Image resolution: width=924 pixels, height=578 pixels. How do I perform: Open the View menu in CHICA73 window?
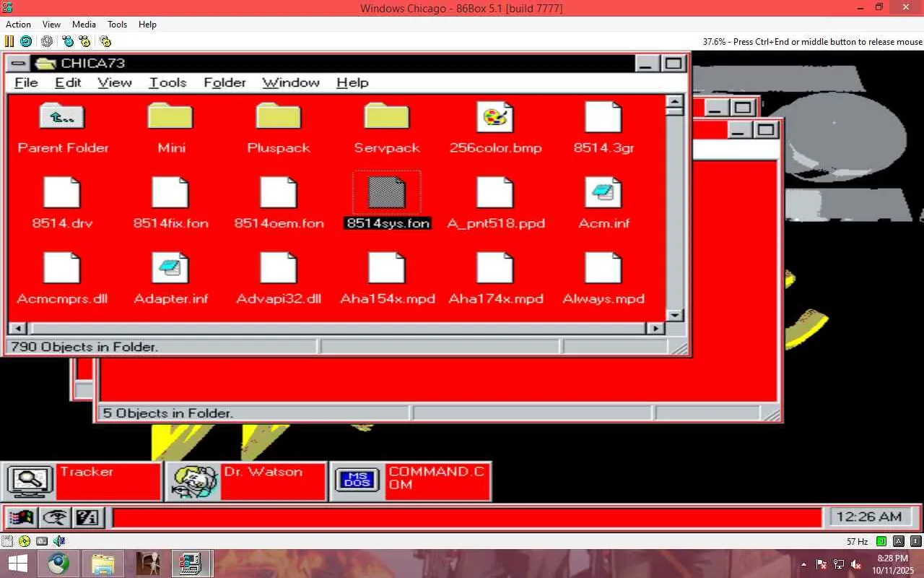pyautogui.click(x=115, y=82)
